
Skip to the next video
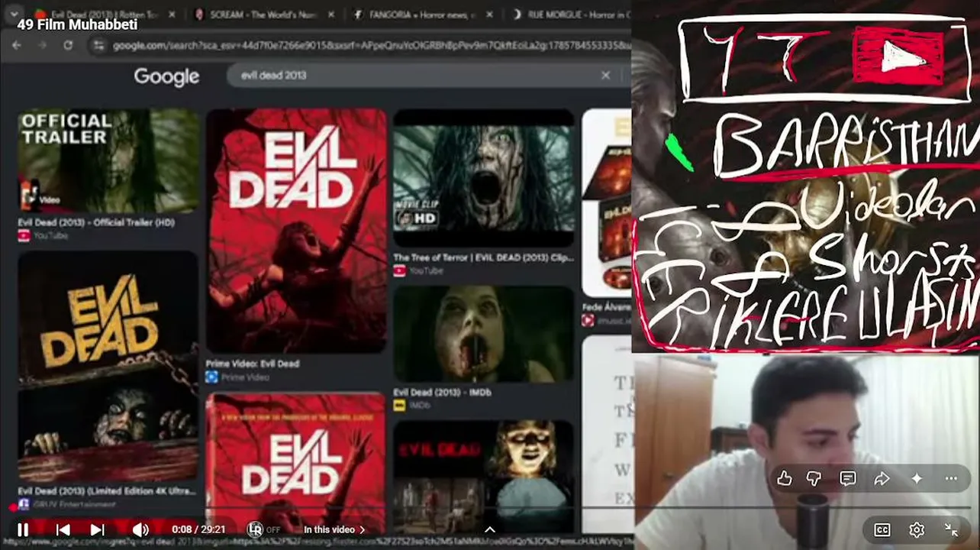97,529
